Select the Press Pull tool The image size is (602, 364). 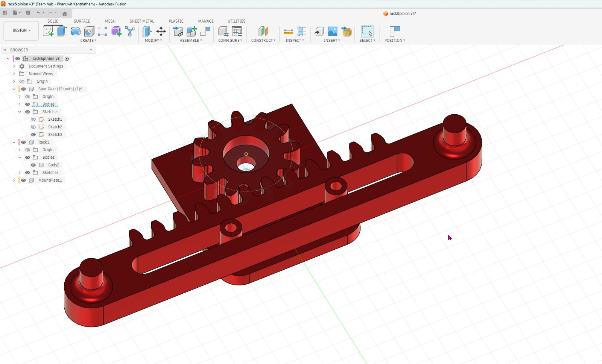[147, 31]
